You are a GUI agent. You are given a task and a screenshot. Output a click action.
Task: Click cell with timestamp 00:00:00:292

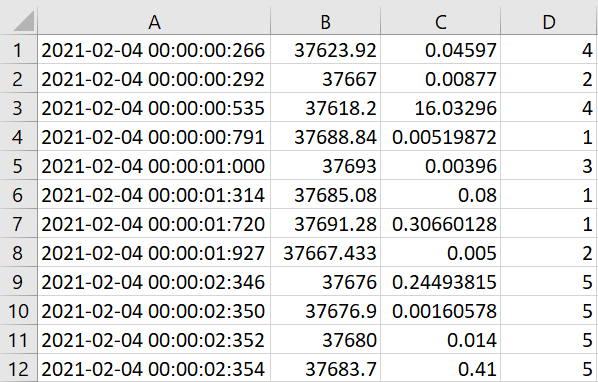coord(154,79)
